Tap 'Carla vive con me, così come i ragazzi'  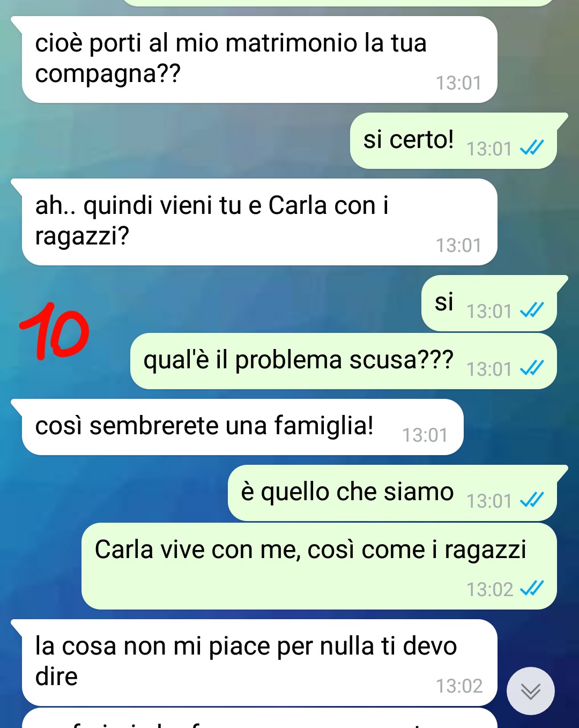[x=319, y=566]
